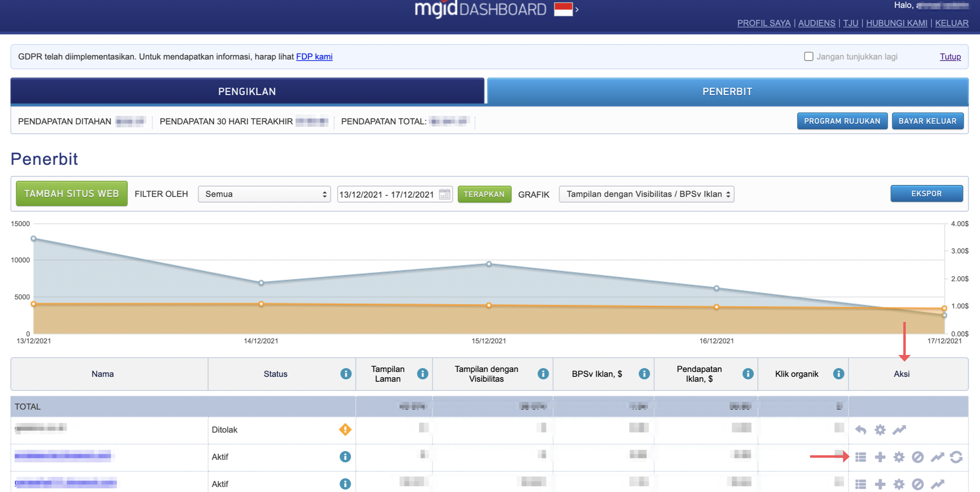The image size is (980, 492).
Task: Click undo arrow icon in Ditolak row
Action: 860,430
